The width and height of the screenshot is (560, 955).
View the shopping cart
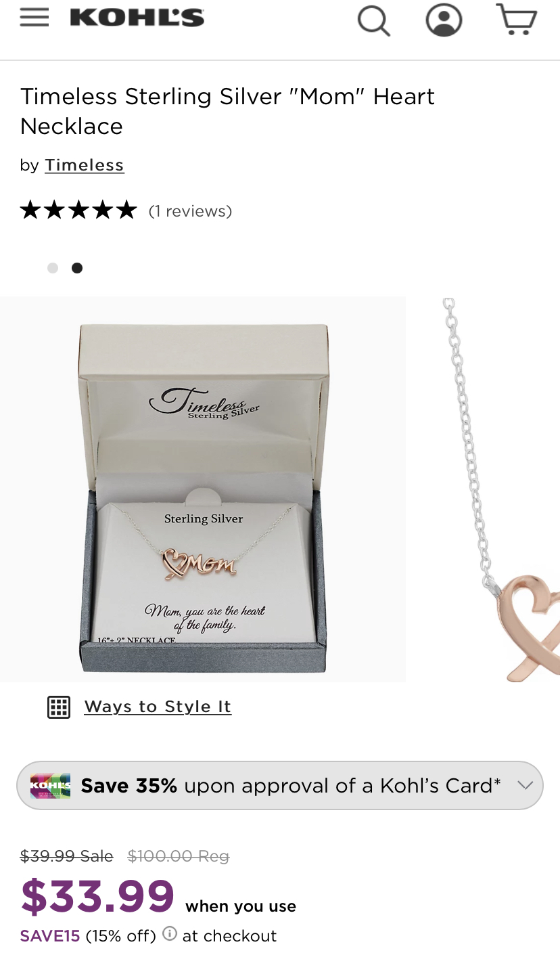(x=517, y=19)
